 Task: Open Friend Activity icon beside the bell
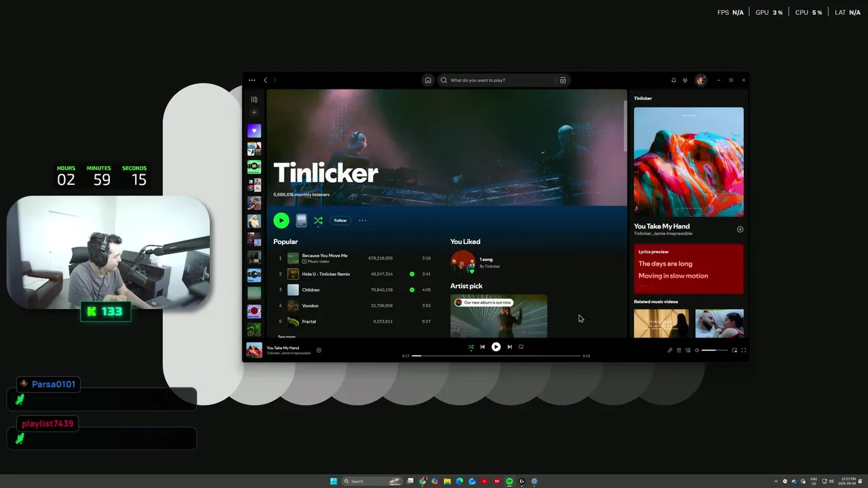(685, 80)
